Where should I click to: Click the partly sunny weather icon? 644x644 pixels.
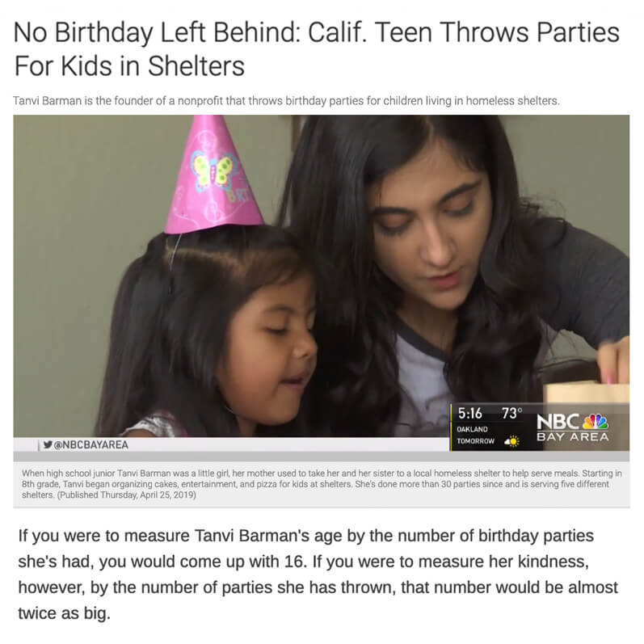tap(511, 441)
